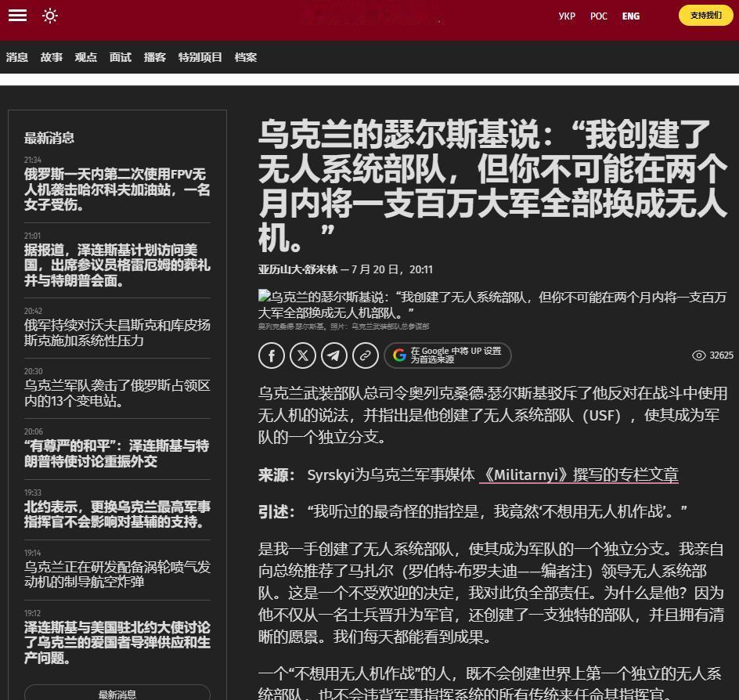Viewport: 739px width, 700px height.
Task: Open 19:12 news on 爱国者导弹供应
Action: tap(117, 642)
